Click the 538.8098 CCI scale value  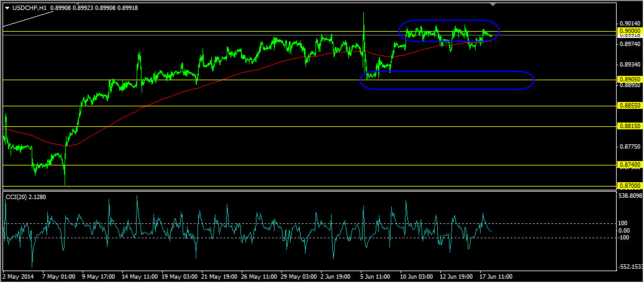pos(630,195)
